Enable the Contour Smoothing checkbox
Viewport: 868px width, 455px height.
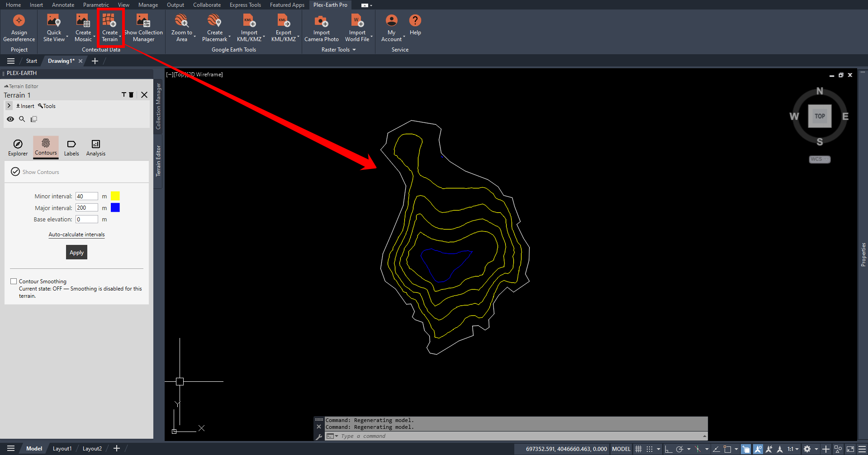(14, 281)
